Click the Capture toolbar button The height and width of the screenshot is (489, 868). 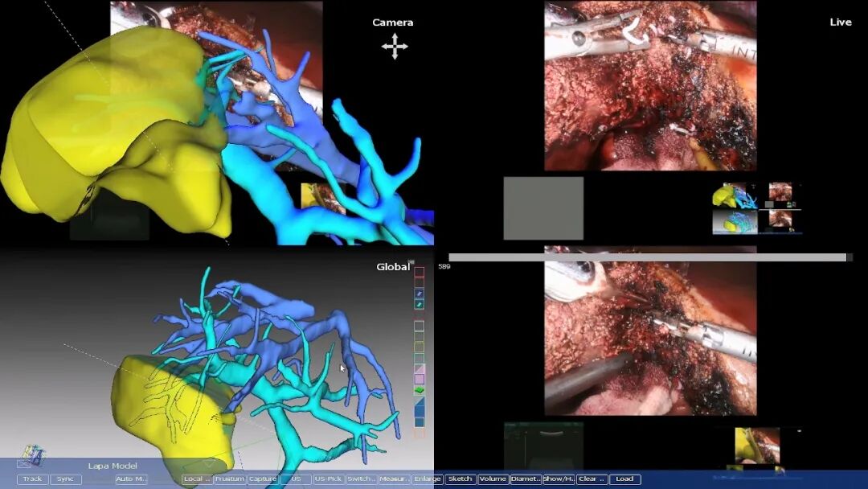[x=262, y=479]
